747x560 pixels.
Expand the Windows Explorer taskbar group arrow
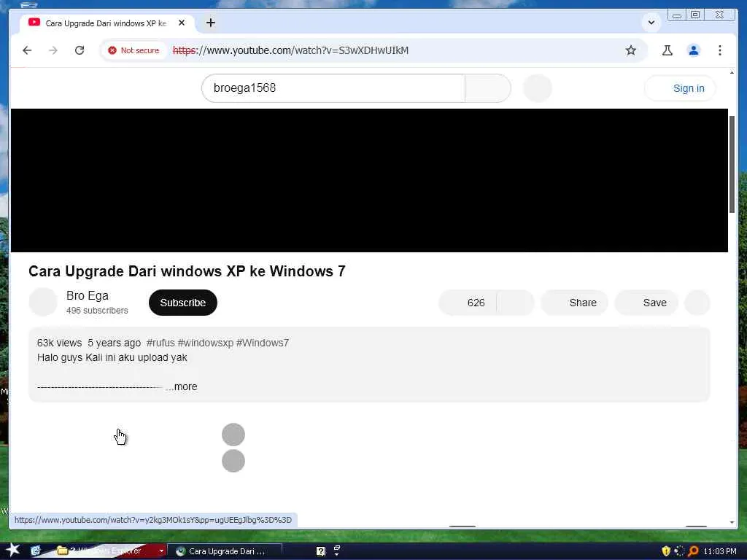[161, 551]
